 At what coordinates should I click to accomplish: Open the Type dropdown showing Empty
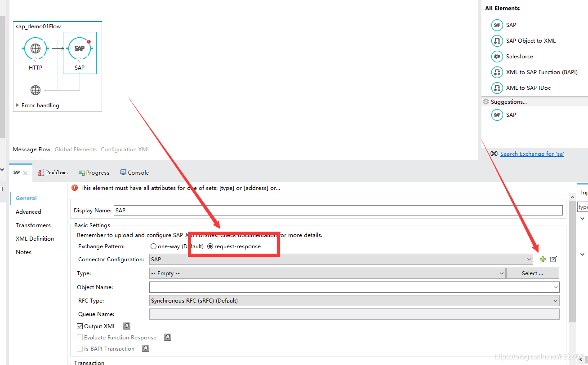pyautogui.click(x=327, y=273)
